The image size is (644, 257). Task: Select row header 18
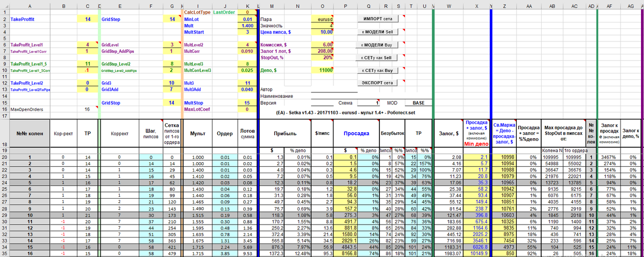coord(4,133)
